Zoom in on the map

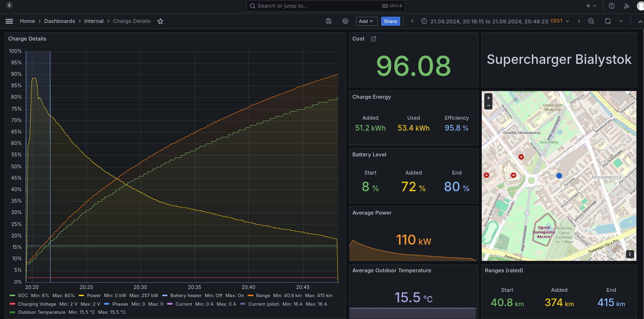[x=488, y=97]
